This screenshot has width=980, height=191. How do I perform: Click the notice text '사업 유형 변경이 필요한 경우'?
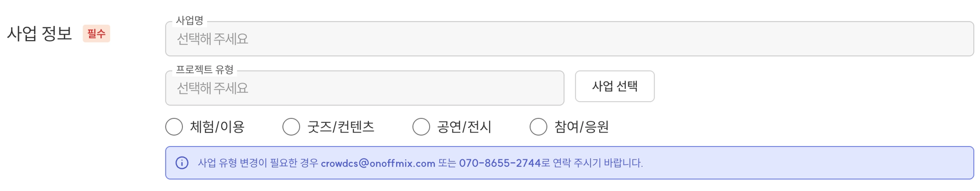[x=258, y=163]
